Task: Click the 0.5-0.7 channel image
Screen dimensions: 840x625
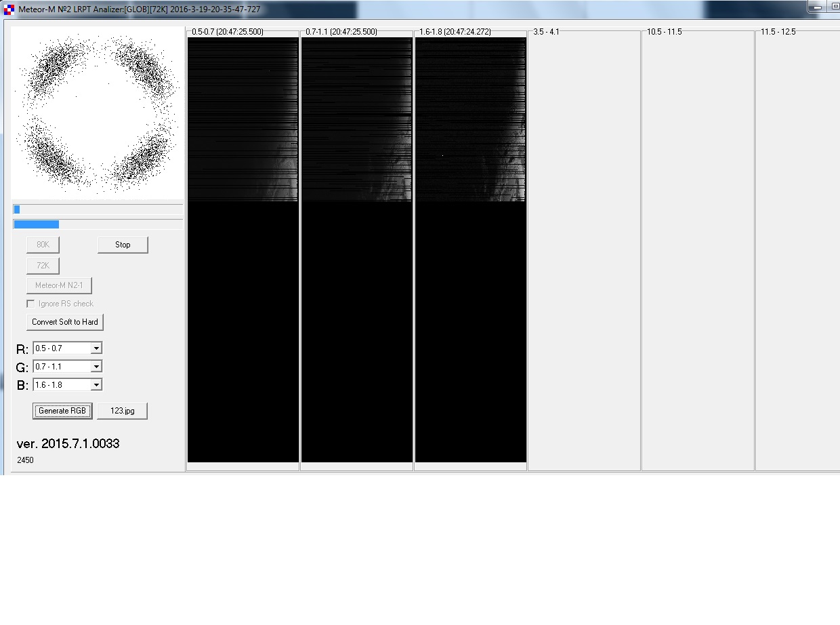Action: (x=243, y=249)
